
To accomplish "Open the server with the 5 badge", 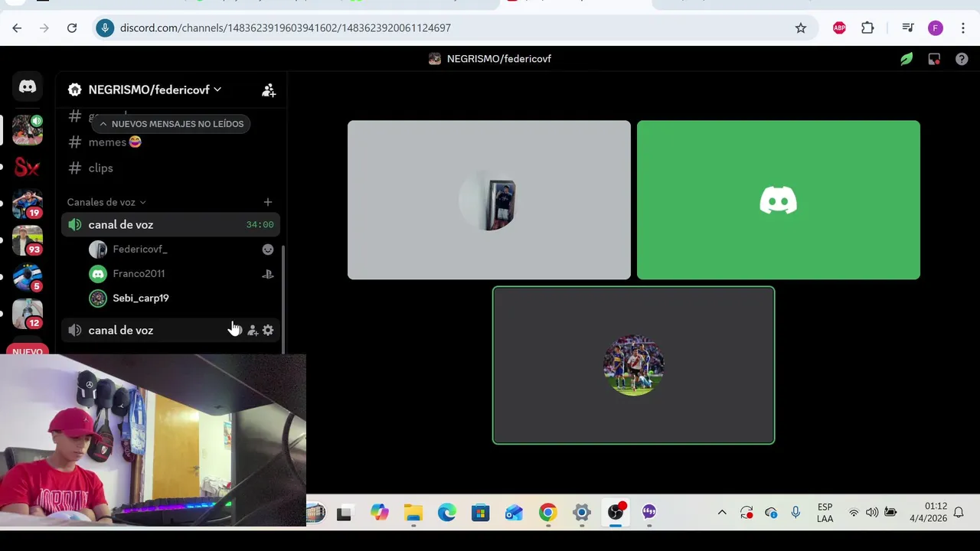I will point(28,277).
